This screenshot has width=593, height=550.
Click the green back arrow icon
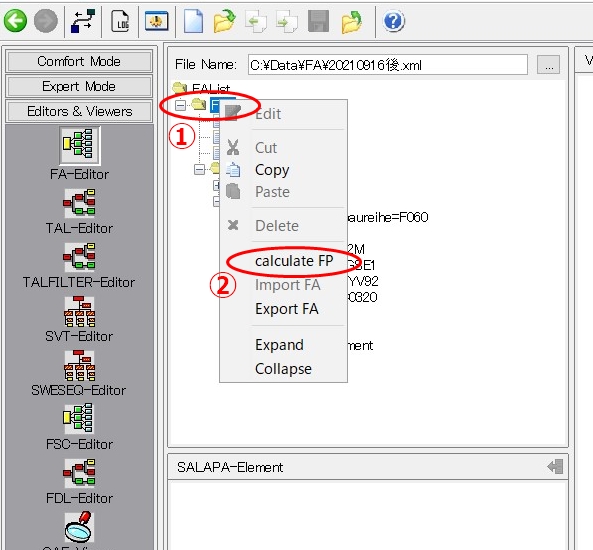16,21
